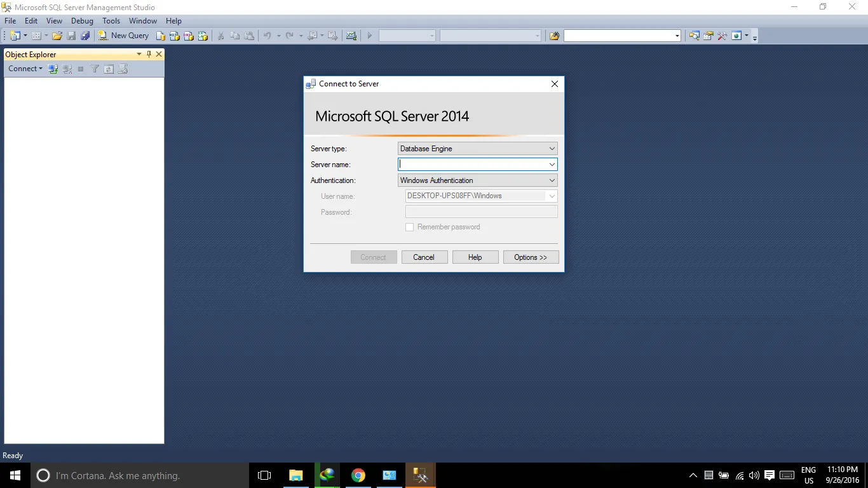Launch File Explorer from the taskbar

pos(296,475)
